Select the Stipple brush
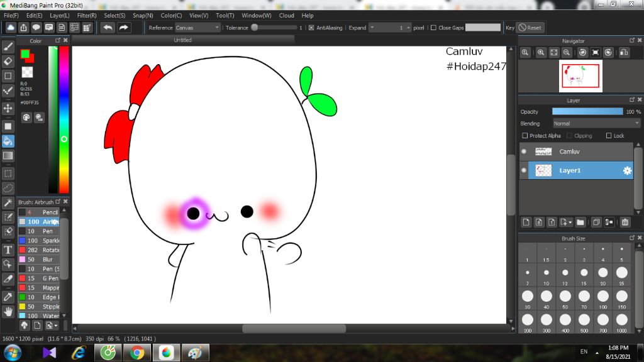The image size is (644, 362). 39,307
